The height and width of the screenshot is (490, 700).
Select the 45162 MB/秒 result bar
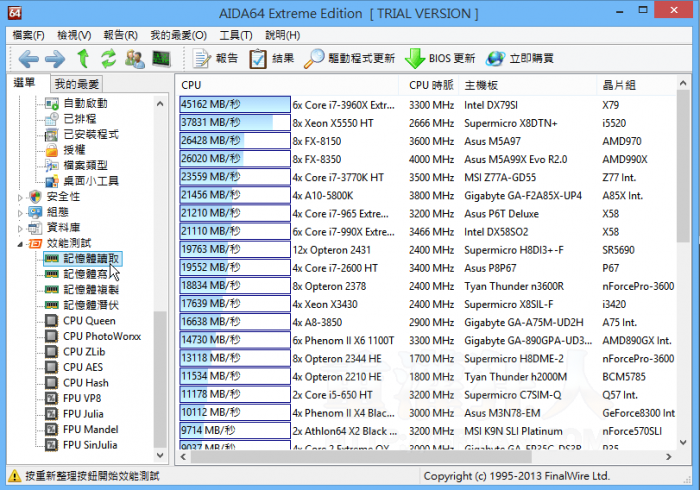click(235, 104)
